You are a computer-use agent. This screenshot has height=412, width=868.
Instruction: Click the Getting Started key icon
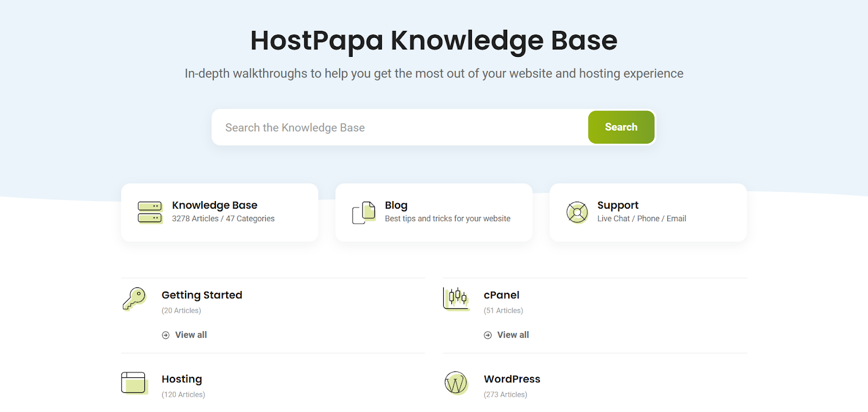pyautogui.click(x=135, y=299)
